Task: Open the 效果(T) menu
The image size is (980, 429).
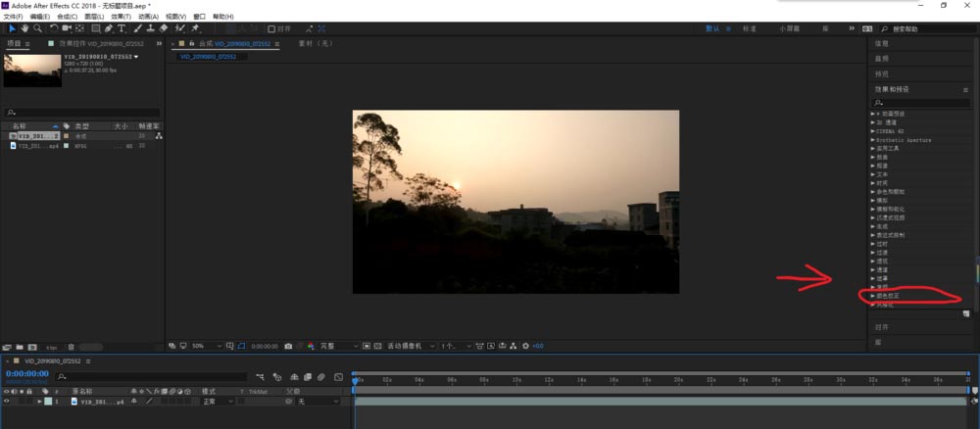Action: pyautogui.click(x=120, y=17)
